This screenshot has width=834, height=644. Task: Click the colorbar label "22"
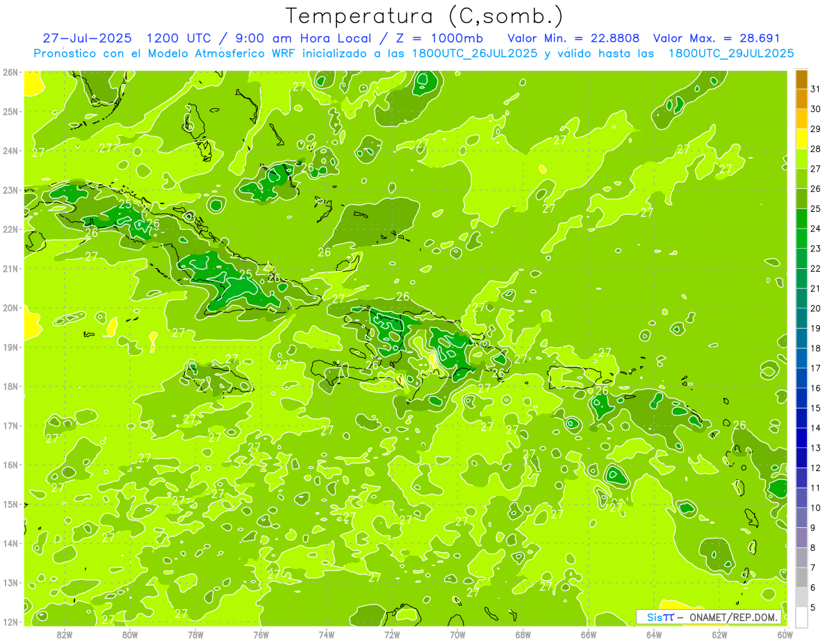coord(816,269)
